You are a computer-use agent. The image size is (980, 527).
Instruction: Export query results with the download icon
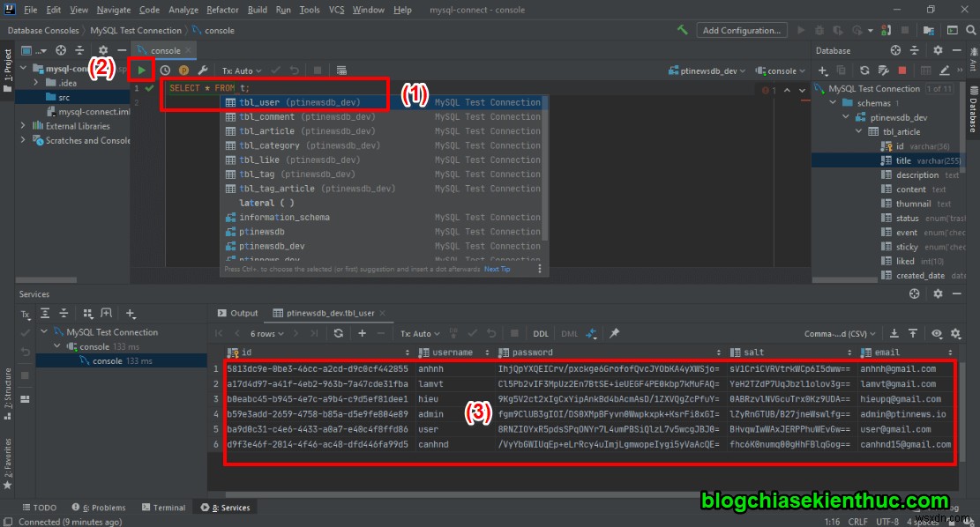(x=894, y=332)
